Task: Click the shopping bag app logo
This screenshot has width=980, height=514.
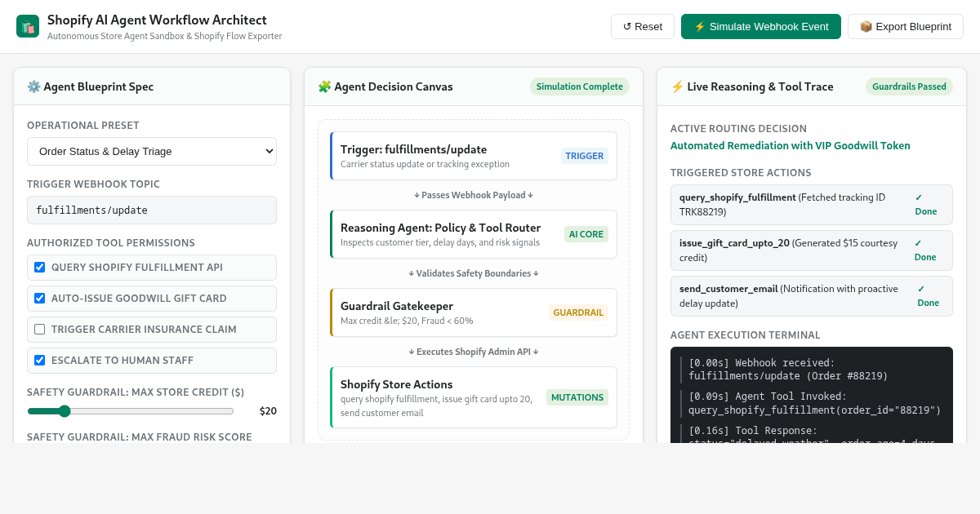Action: point(28,26)
